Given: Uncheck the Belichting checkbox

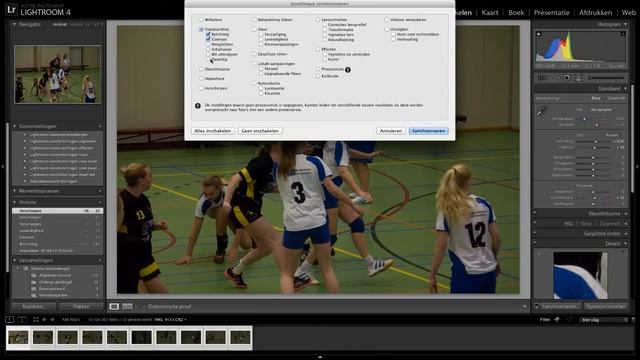Looking at the screenshot, I should coord(208,35).
